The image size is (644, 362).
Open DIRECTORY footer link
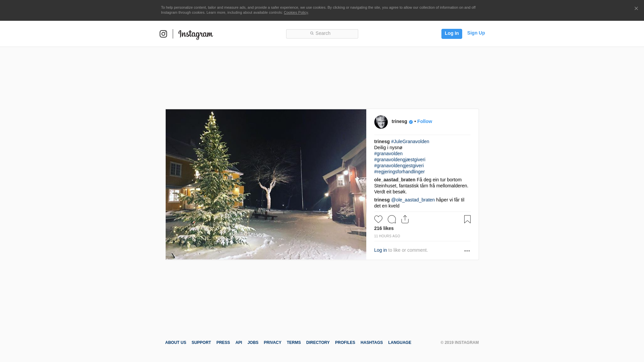pyautogui.click(x=318, y=343)
